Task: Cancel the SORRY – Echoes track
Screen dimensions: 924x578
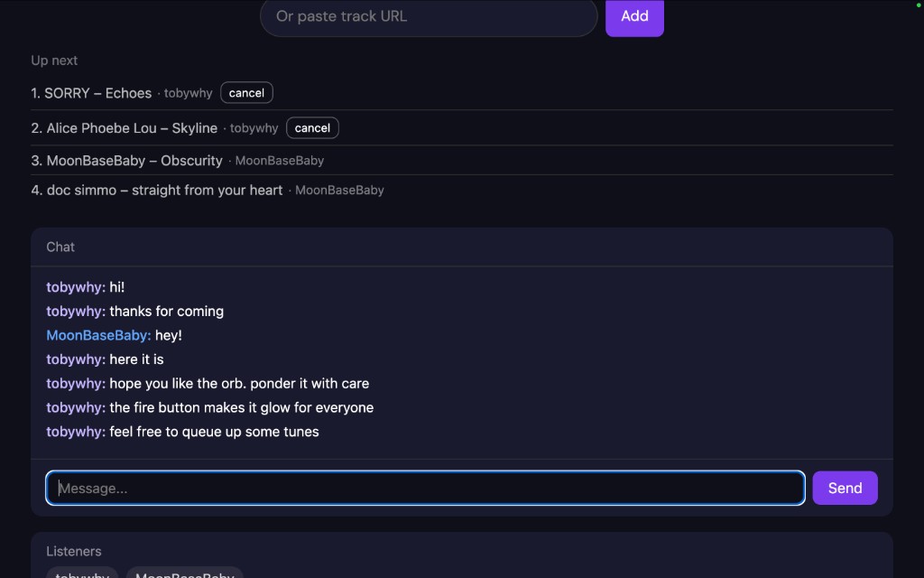Action: 246,93
